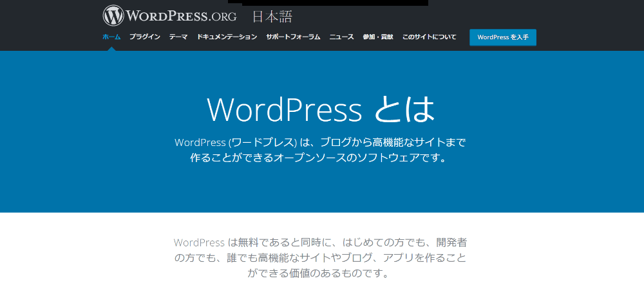Image resolution: width=644 pixels, height=283 pixels.
Task: Visit the サポートフォーラム menu item
Action: (293, 37)
